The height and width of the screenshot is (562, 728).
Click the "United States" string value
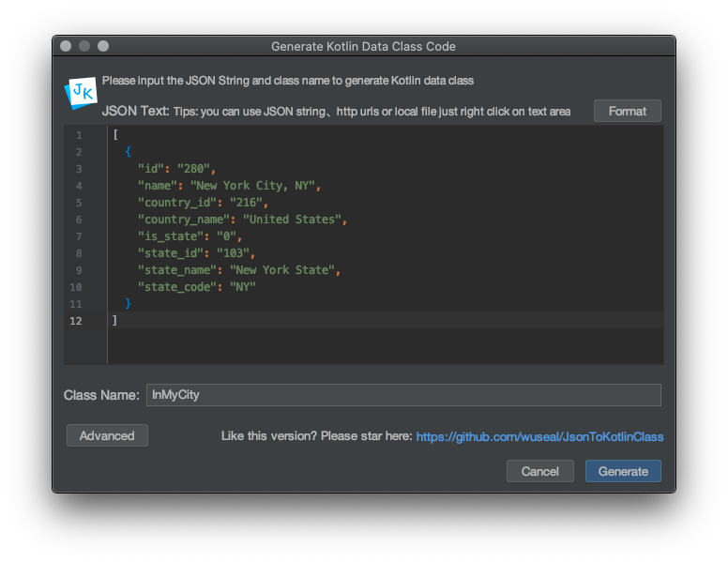coord(292,220)
